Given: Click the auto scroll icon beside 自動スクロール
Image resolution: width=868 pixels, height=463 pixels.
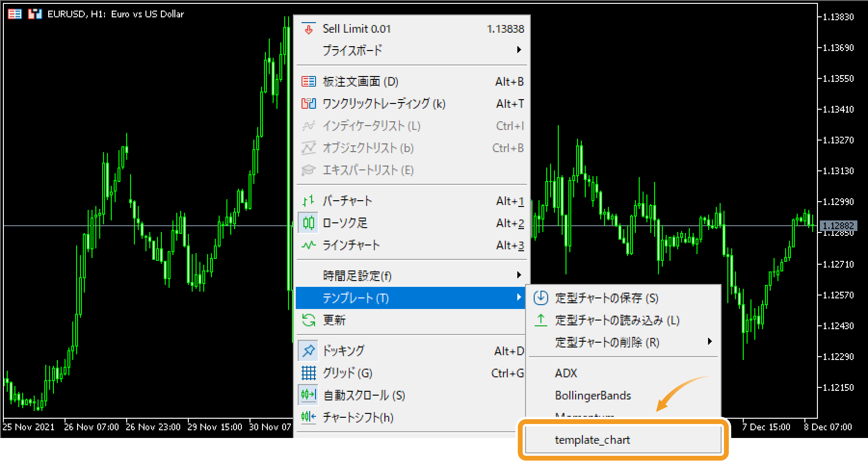Looking at the screenshot, I should point(309,395).
